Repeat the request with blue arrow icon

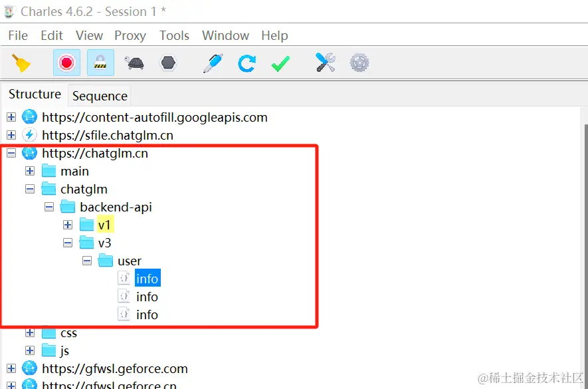pyautogui.click(x=246, y=63)
